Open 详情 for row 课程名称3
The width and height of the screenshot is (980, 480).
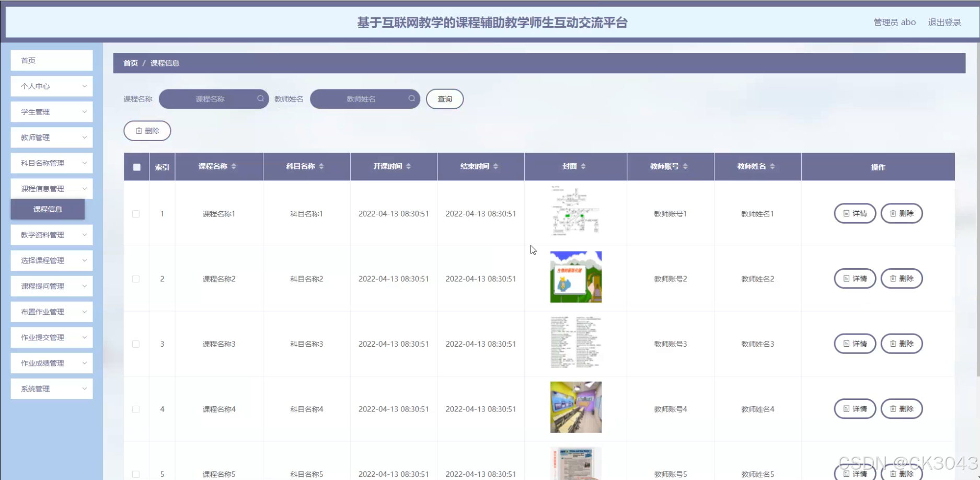[x=855, y=344]
